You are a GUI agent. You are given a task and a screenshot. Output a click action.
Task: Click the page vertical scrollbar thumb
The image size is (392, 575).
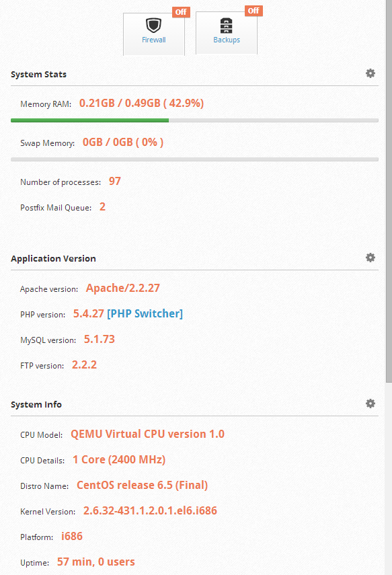[x=389, y=191]
